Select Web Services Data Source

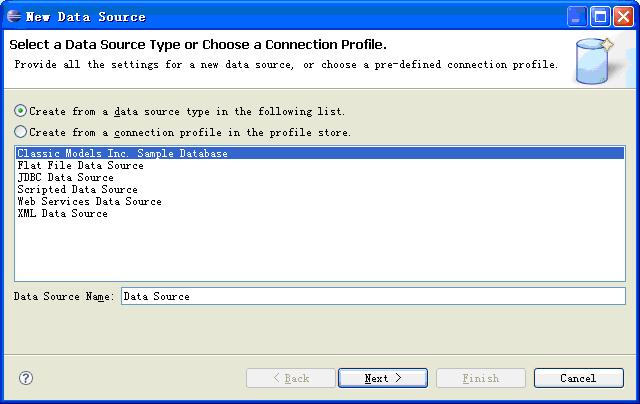[89, 202]
